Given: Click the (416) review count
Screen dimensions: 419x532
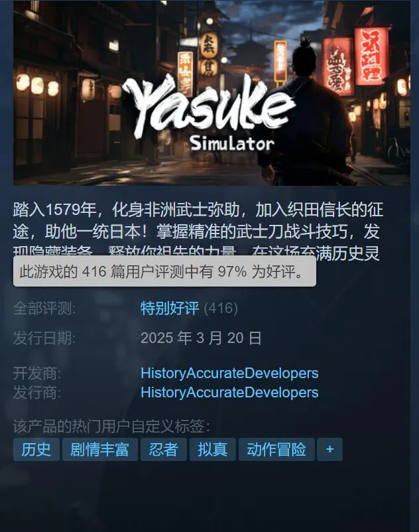Looking at the screenshot, I should click(221, 308).
